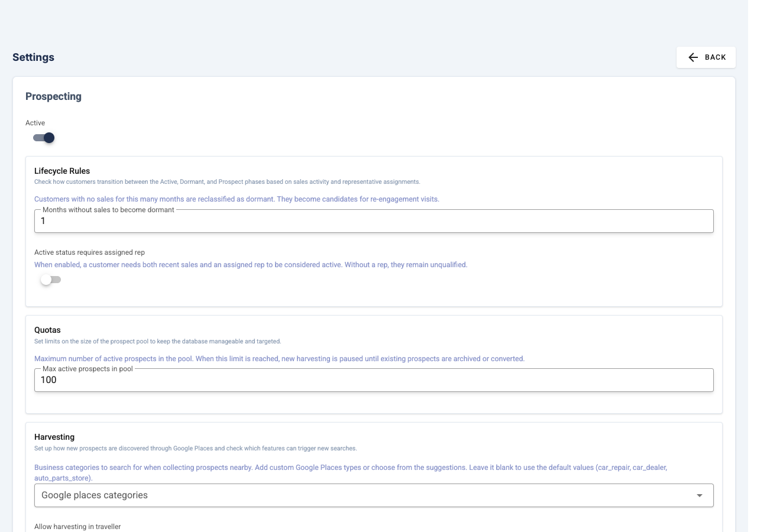Viewport: 757px width, 532px height.
Task: Click the Settings page title
Action: pyautogui.click(x=33, y=57)
